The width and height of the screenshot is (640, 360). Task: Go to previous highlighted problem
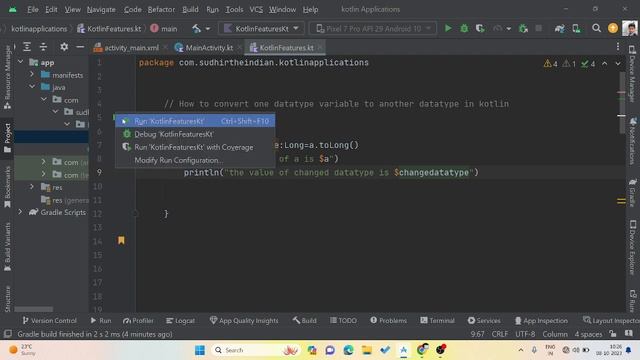point(604,64)
